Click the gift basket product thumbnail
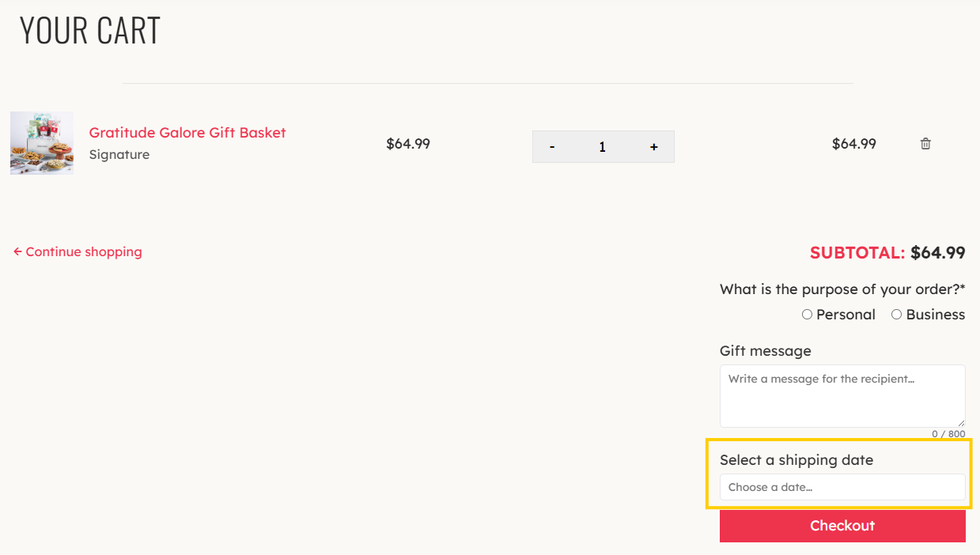 coord(42,143)
